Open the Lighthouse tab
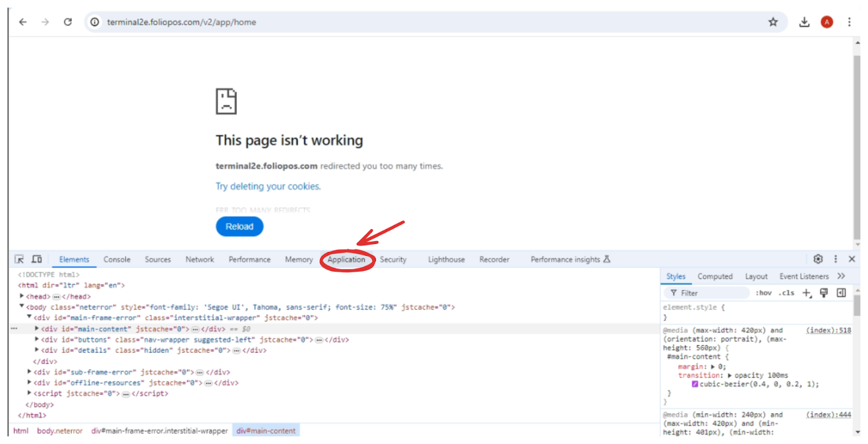868x444 pixels. 446,260
